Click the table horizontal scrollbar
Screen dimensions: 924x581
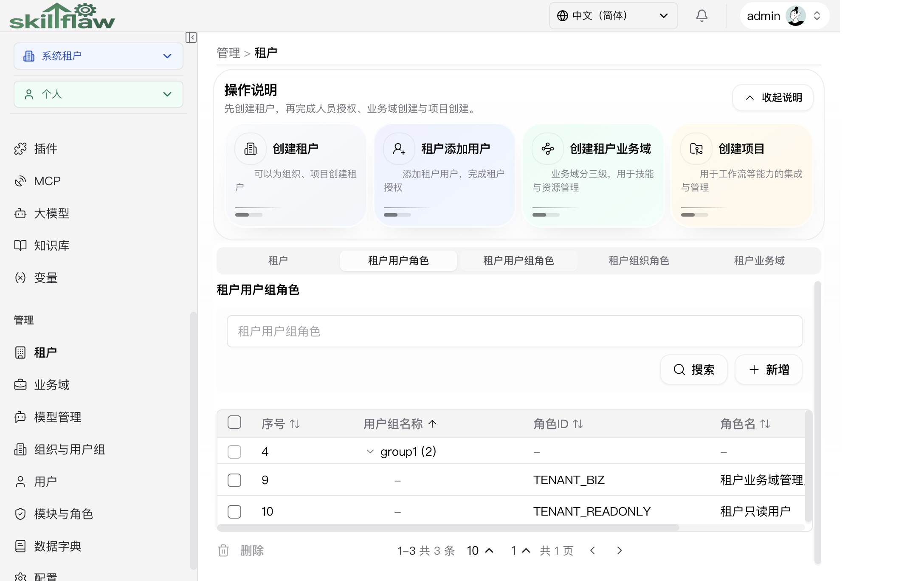pos(448,527)
